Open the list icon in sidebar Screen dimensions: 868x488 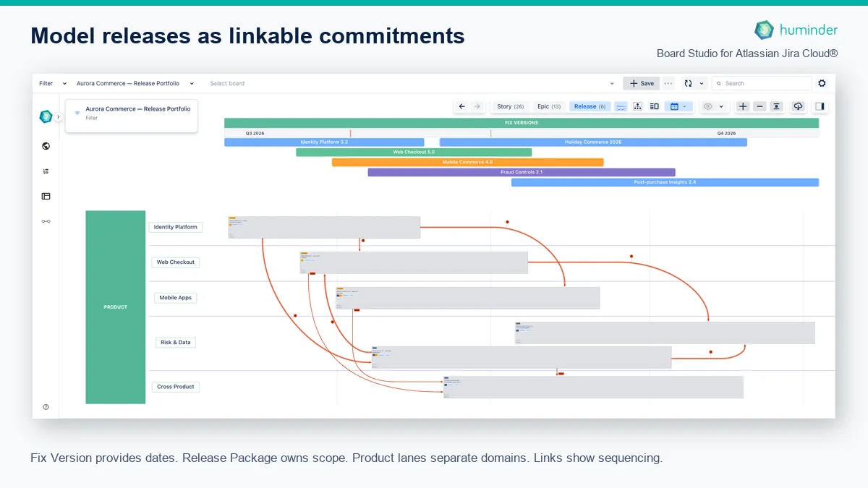pyautogui.click(x=46, y=171)
